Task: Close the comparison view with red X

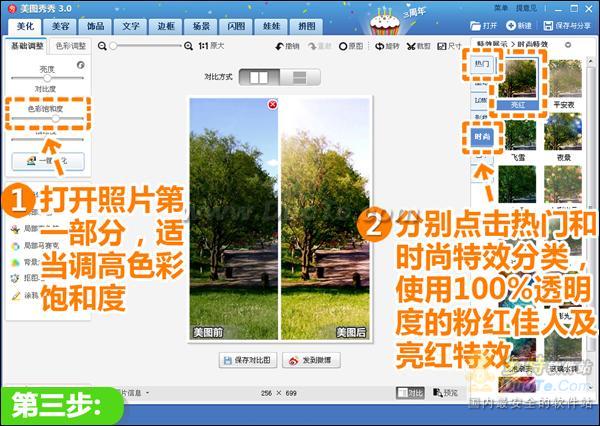Action: [x=273, y=104]
